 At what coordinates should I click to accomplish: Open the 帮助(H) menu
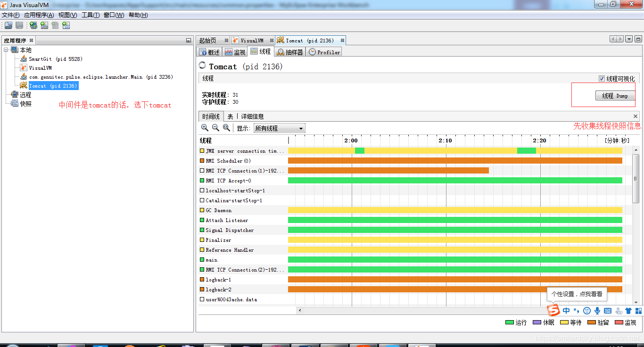tap(138, 15)
